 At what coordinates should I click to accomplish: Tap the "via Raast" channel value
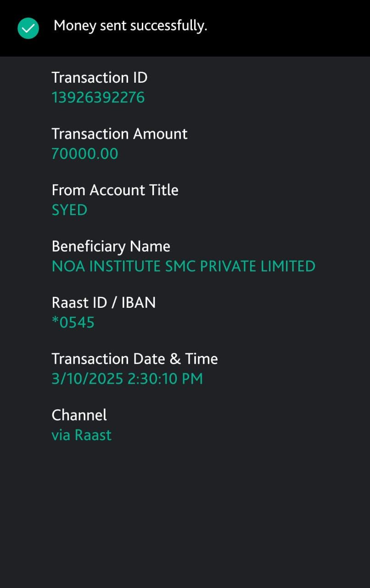tap(81, 435)
